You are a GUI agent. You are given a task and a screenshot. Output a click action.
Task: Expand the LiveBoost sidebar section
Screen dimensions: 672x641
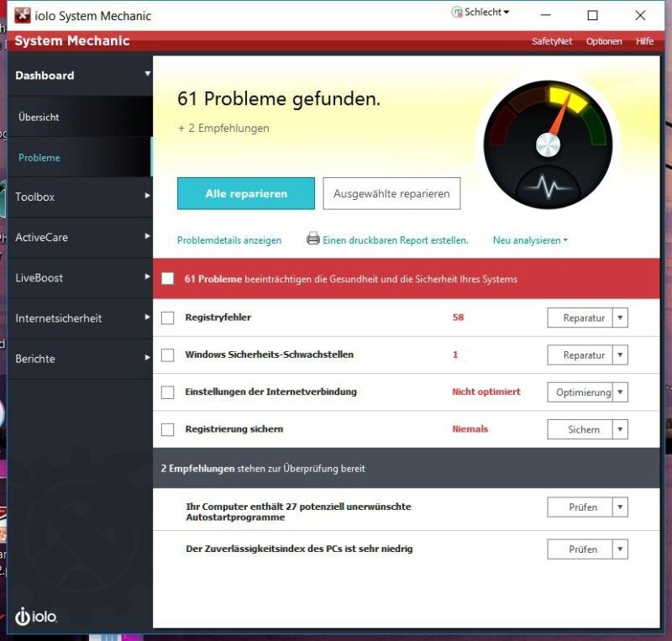(148, 276)
